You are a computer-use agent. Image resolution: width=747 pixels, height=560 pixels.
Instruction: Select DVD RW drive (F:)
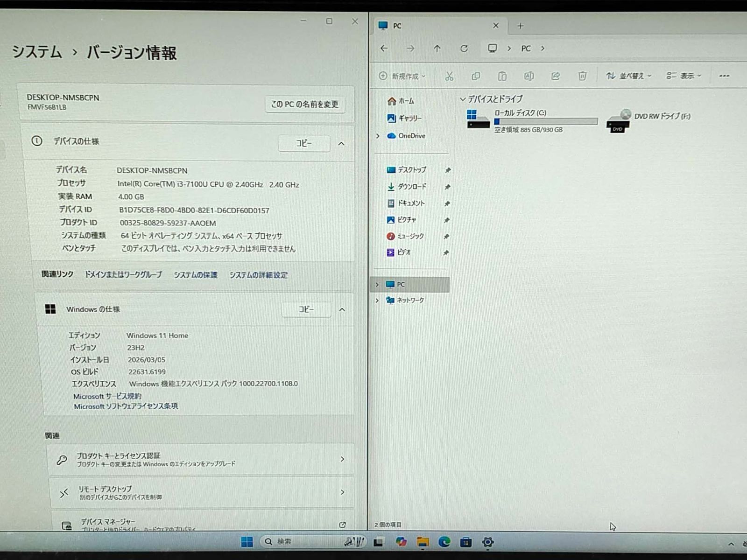coord(648,120)
